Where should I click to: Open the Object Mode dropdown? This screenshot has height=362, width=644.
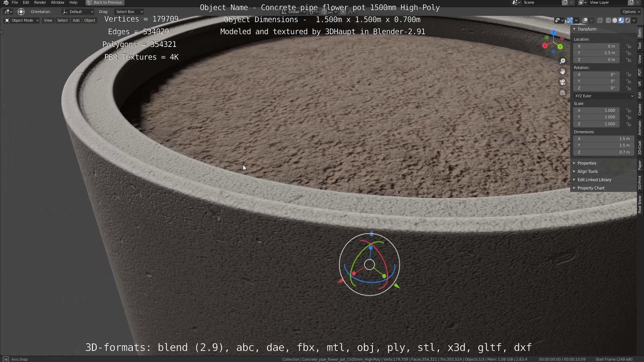[21, 20]
